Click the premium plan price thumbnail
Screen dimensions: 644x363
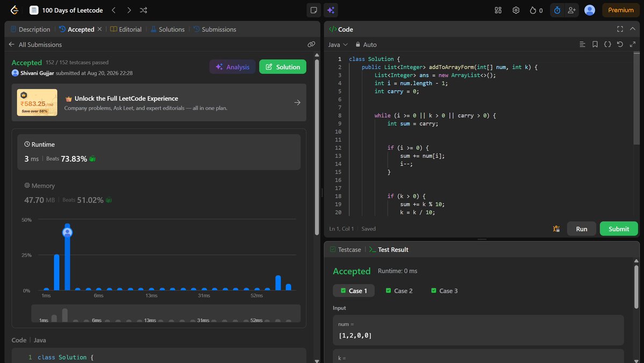(x=37, y=102)
